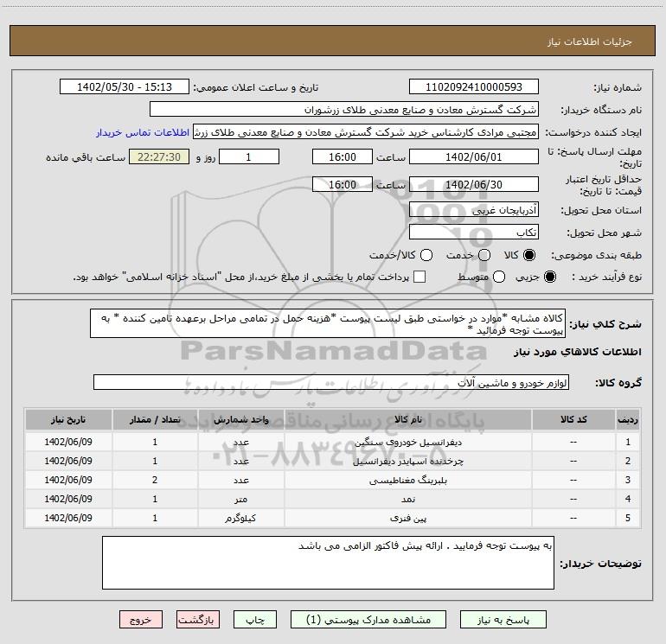
Task: Click the buyer organization name field
Action: coord(344,109)
